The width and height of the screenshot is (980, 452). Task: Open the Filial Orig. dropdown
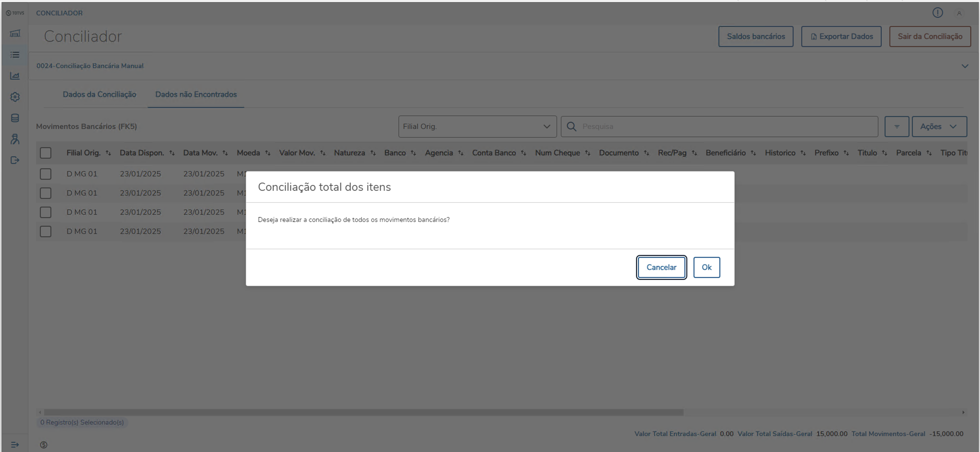(477, 127)
